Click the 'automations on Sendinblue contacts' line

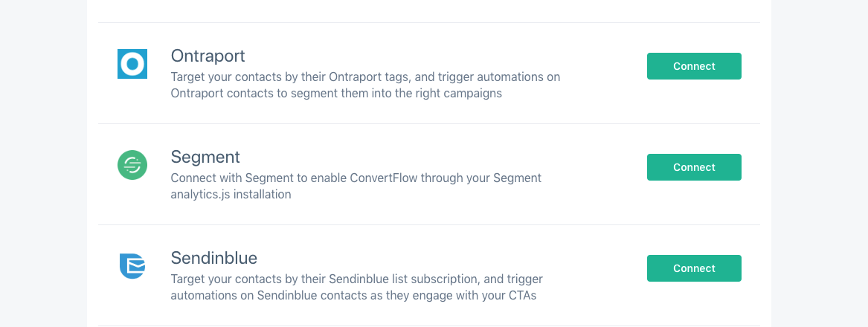point(354,296)
